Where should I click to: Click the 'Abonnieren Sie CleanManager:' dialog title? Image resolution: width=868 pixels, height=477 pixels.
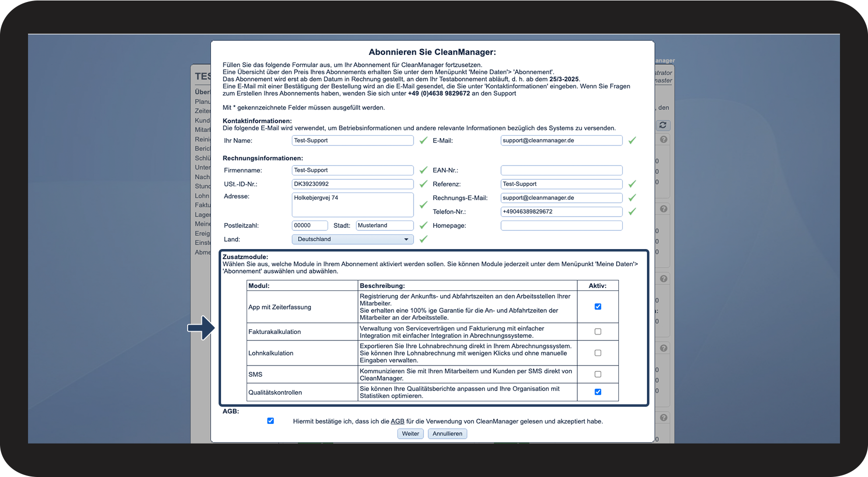(x=432, y=52)
